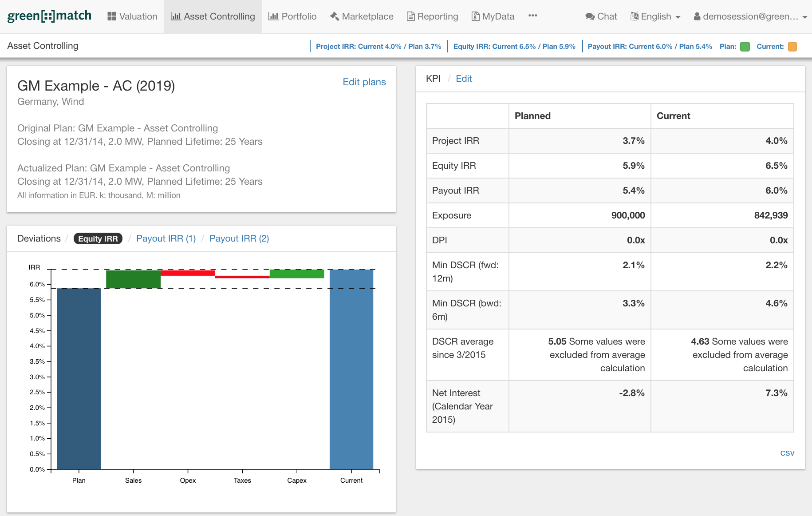Viewport: 812px width, 516px height.
Task: Open the Chat speech bubble icon
Action: [590, 16]
